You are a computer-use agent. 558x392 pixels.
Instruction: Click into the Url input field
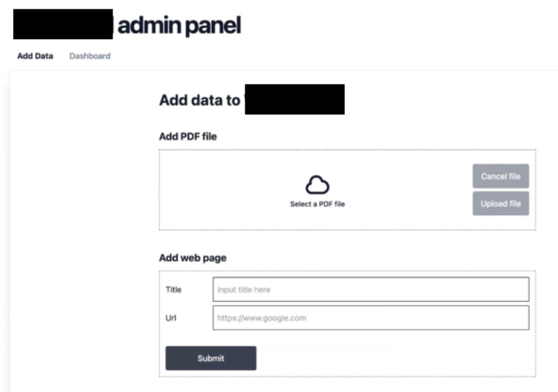(371, 318)
